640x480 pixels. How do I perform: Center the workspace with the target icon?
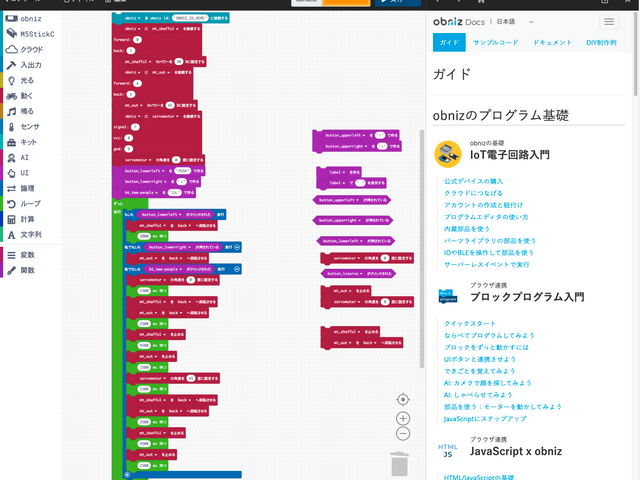click(403, 400)
